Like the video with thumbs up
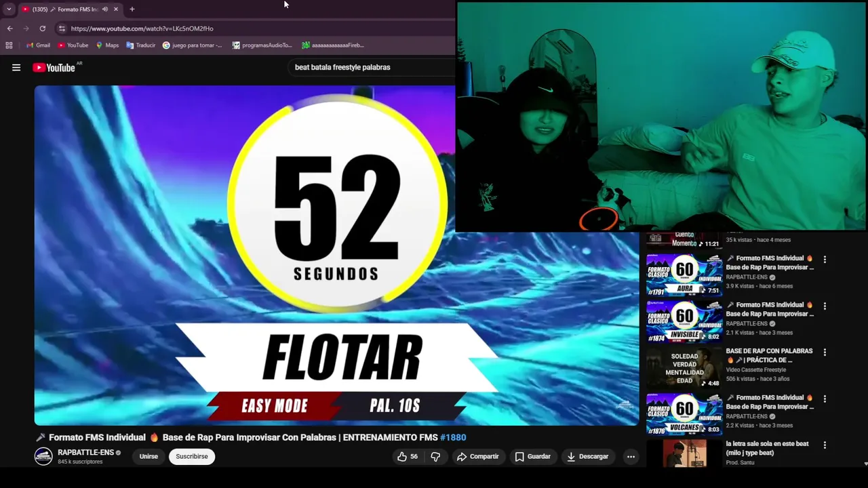Image resolution: width=868 pixels, height=488 pixels. [x=408, y=457]
